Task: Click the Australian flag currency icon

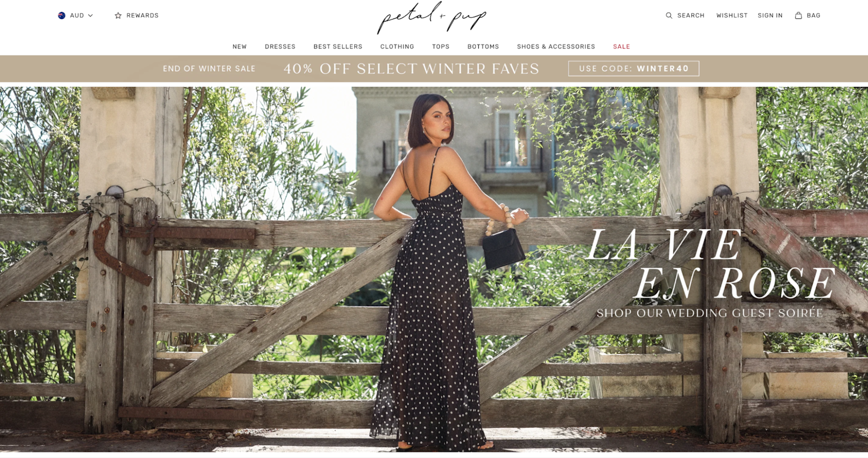Action: (62, 15)
